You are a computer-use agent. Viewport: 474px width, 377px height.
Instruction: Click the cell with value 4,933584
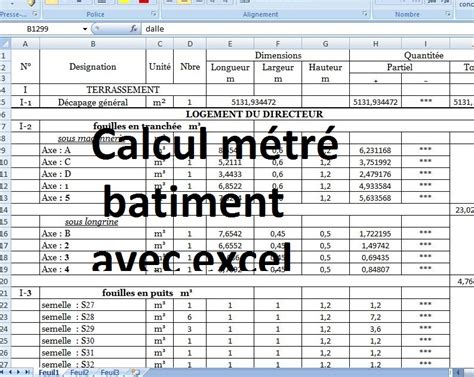[376, 186]
